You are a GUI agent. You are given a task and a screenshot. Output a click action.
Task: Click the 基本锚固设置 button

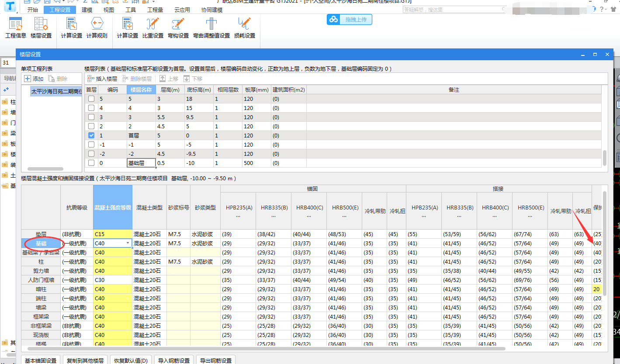[x=41, y=360]
